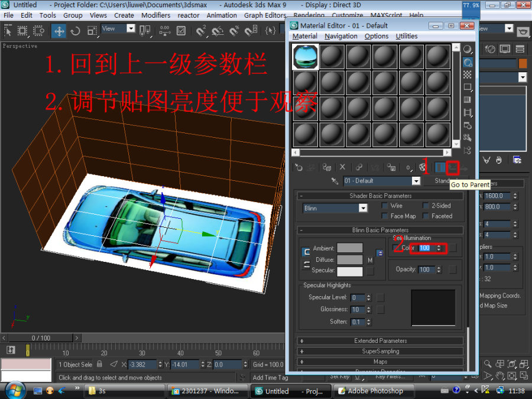Toggle the Percent Snap icon

click(x=234, y=31)
